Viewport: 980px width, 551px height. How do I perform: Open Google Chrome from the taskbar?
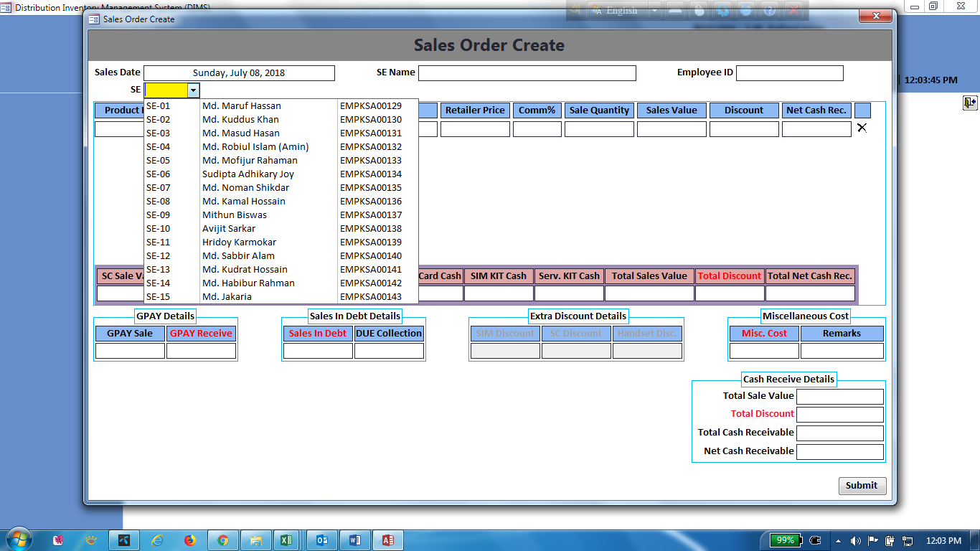[x=222, y=540]
